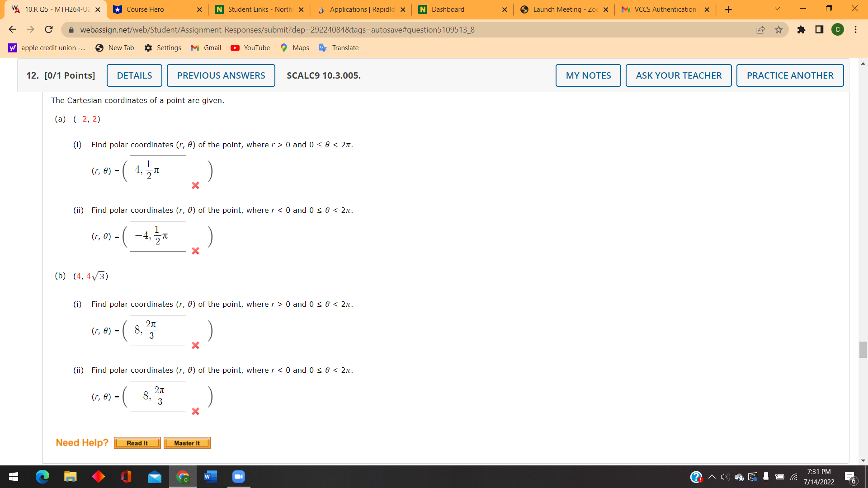Open Zoom from the taskbar
The height and width of the screenshot is (488, 868).
pos(238,476)
